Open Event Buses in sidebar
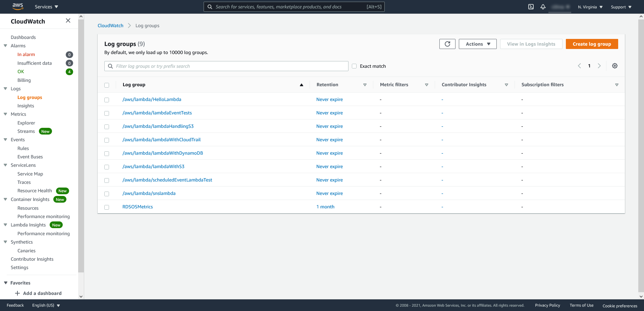 point(30,157)
